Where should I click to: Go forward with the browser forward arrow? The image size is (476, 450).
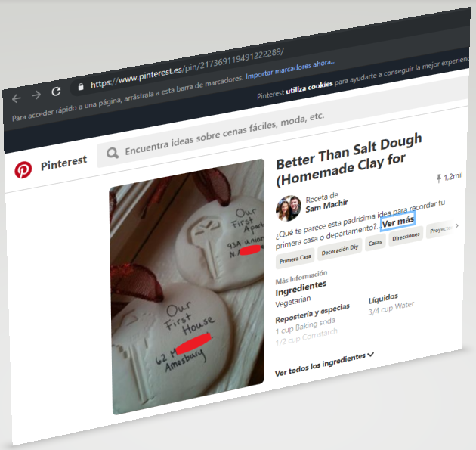pyautogui.click(x=36, y=95)
